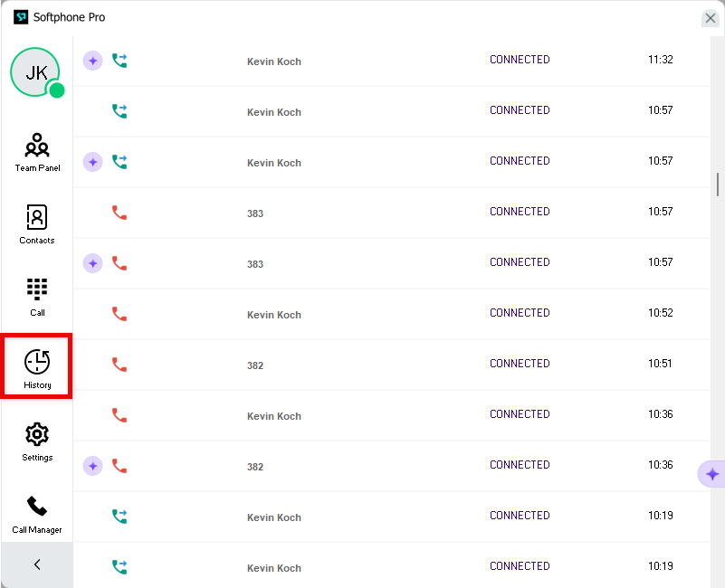
Task: Click the 10:51 call time
Action: (660, 364)
